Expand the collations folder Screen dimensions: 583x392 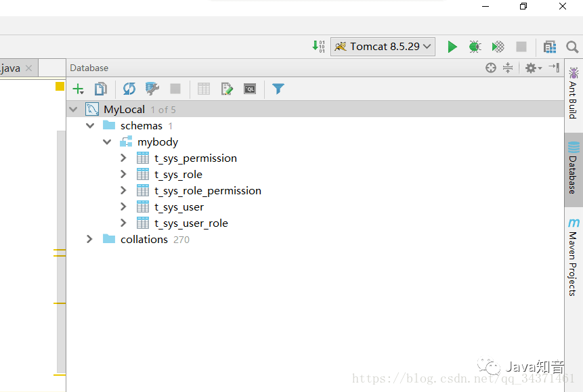tap(89, 240)
